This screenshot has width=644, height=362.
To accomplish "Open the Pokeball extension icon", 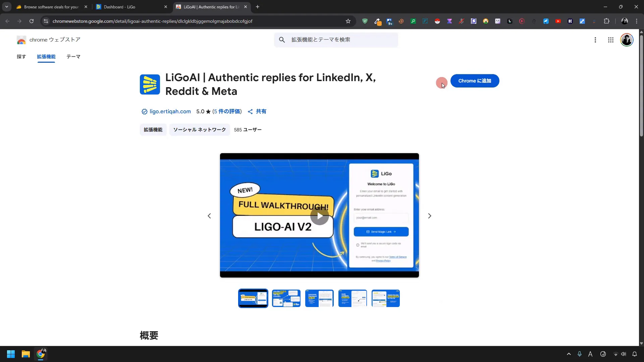I will pos(437,21).
